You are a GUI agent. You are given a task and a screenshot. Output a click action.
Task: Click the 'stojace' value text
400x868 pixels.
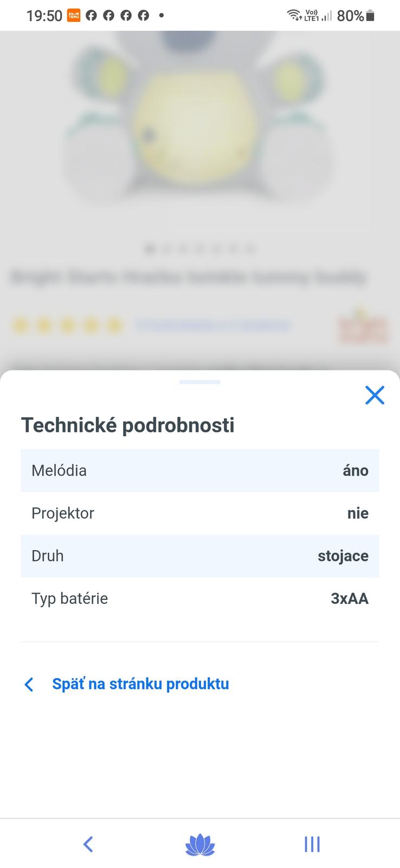pyautogui.click(x=343, y=556)
